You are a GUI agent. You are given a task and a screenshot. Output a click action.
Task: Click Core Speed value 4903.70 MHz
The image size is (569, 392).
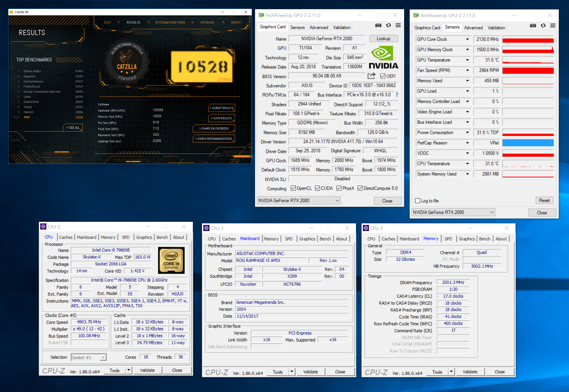[x=89, y=322]
